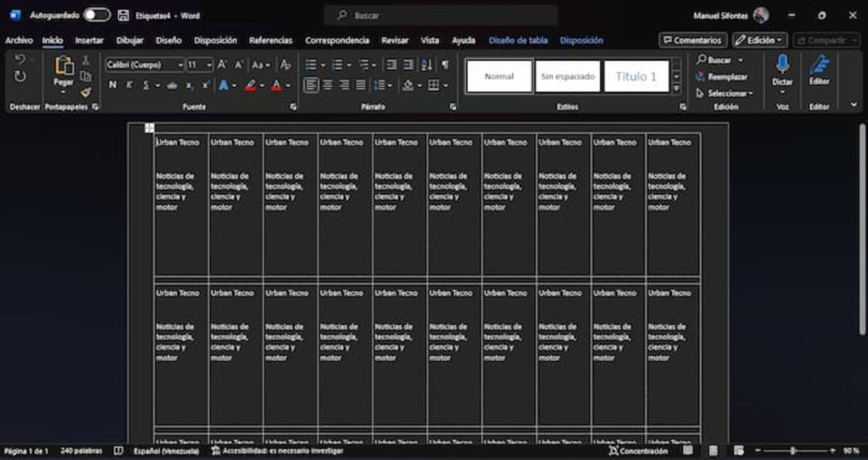Activate the Format Painter brush
Screen dimensions: 868x460
(86, 91)
